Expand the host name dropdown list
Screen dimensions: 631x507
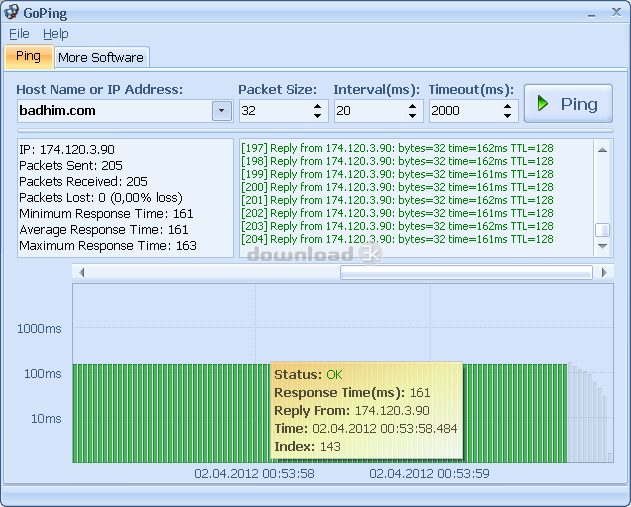(x=222, y=111)
